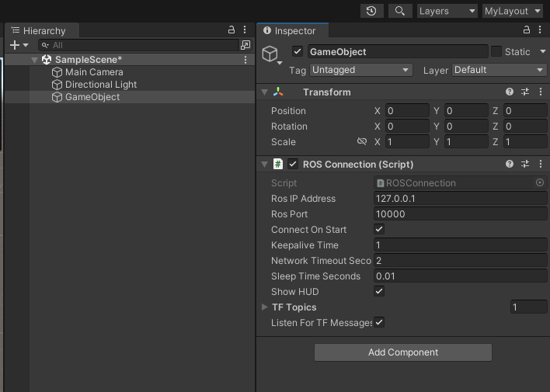The width and height of the screenshot is (550, 392).
Task: Toggle the Inspector panel lock
Action: [527, 29]
